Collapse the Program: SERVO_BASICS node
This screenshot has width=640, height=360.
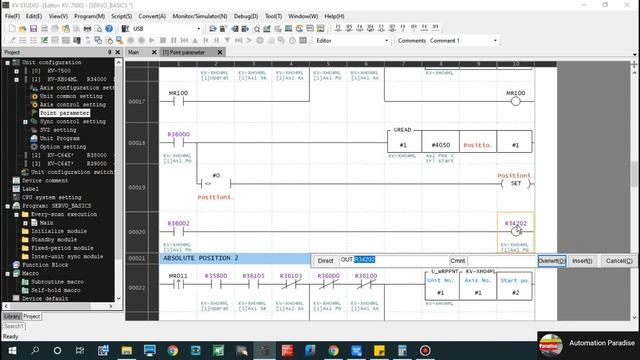8,206
